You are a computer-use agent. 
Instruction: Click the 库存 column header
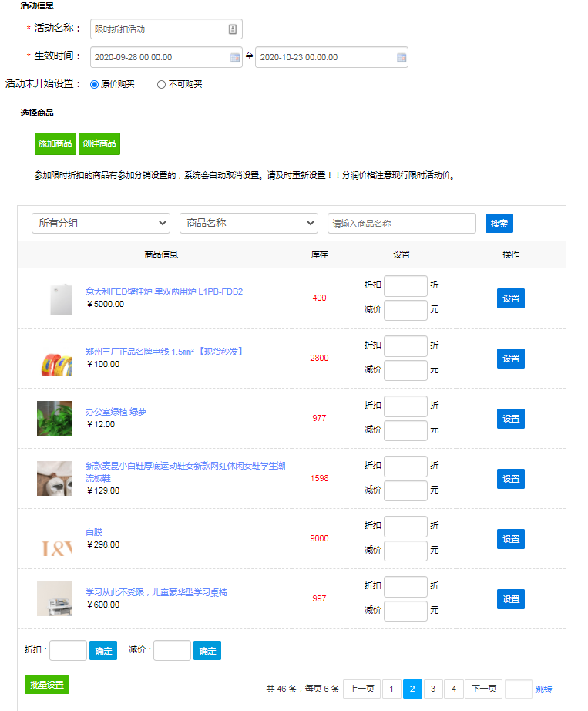319,254
